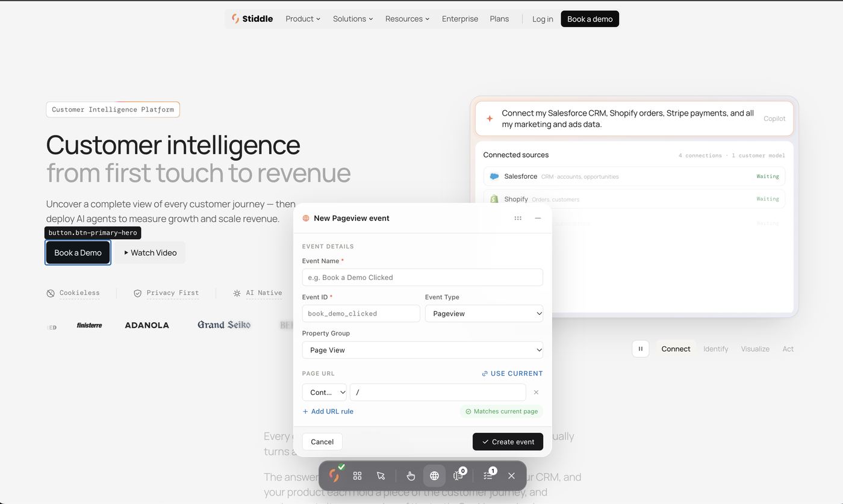
Task: Open the checklist icon showing badge 1
Action: [488, 475]
